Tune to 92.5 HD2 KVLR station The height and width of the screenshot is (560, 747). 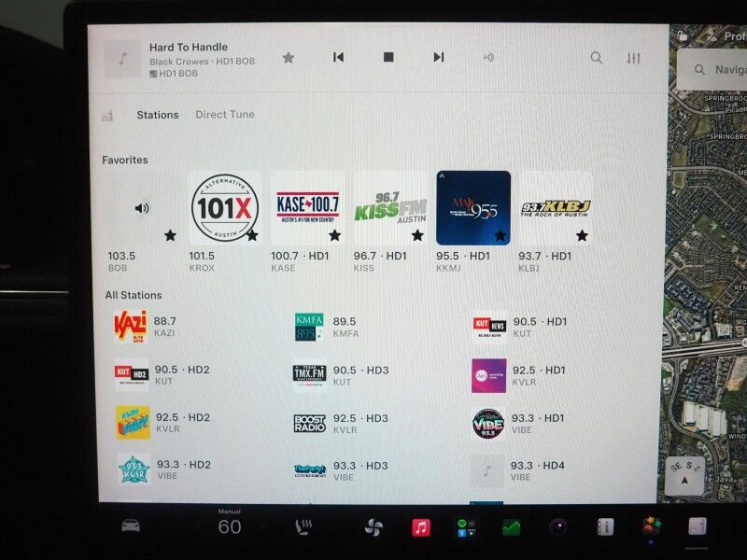pos(162,423)
